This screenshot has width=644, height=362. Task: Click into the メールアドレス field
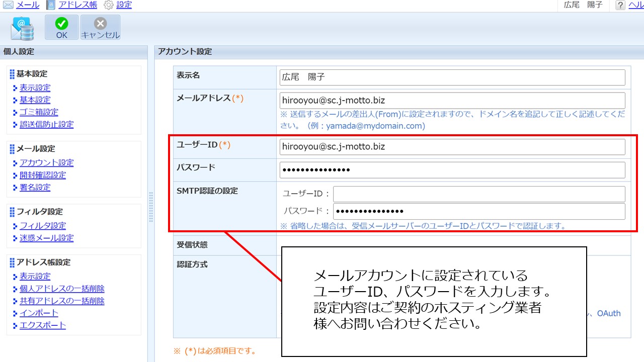[x=452, y=100]
